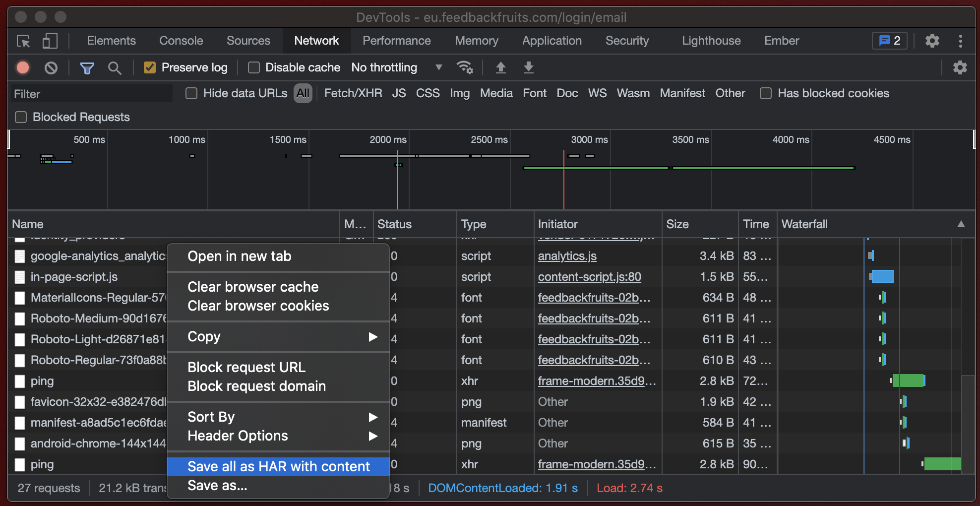Enable the Disable cache checkbox
This screenshot has height=506, width=980.
pos(254,67)
